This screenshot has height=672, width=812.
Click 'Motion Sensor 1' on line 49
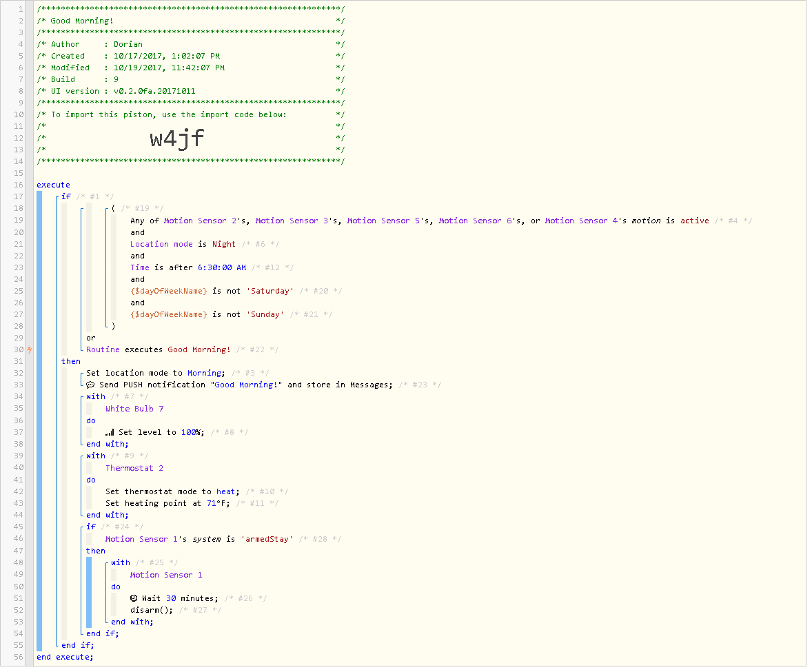pos(166,576)
